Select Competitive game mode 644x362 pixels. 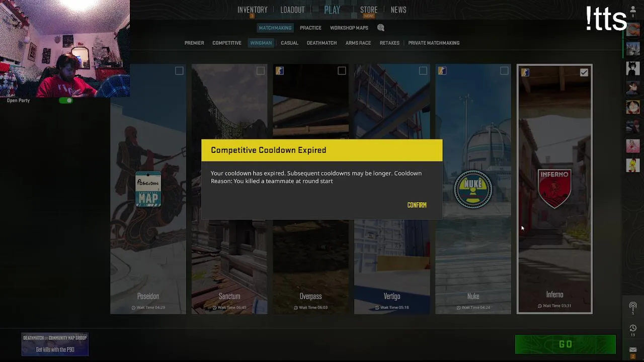pos(227,43)
